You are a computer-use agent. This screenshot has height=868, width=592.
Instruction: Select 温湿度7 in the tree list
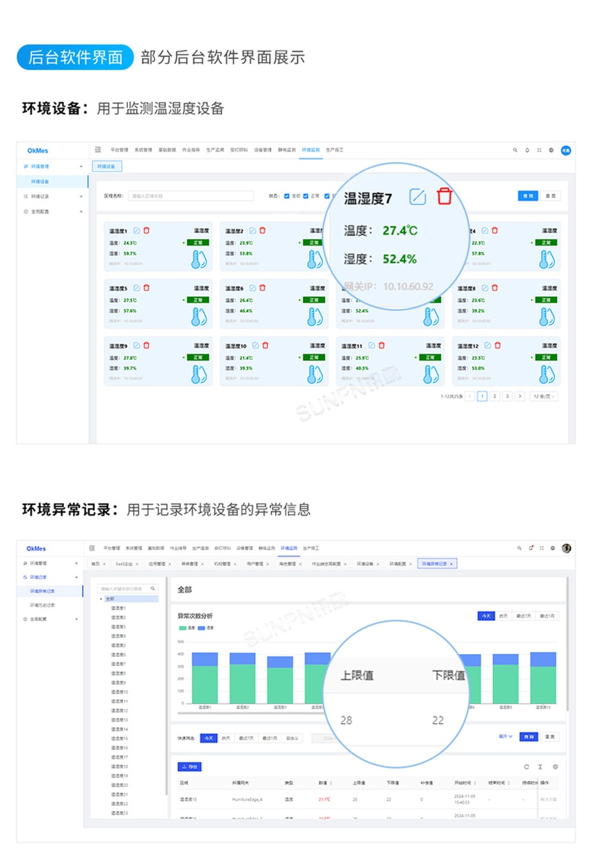[118, 664]
